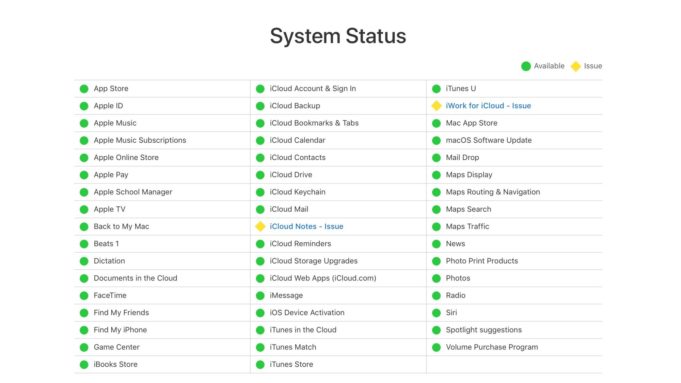Click the green status dot for Find My iPhone

coord(84,330)
